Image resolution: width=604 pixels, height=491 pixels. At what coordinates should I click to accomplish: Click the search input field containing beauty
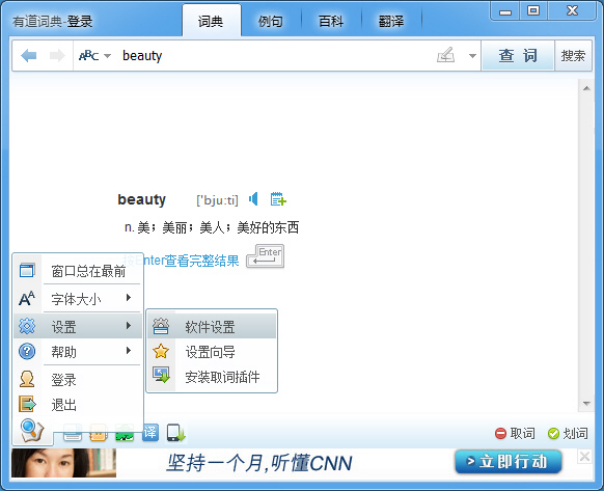(x=270, y=56)
